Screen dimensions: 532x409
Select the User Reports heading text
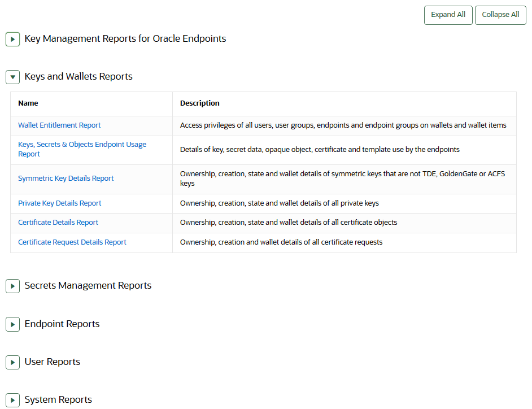click(x=53, y=362)
